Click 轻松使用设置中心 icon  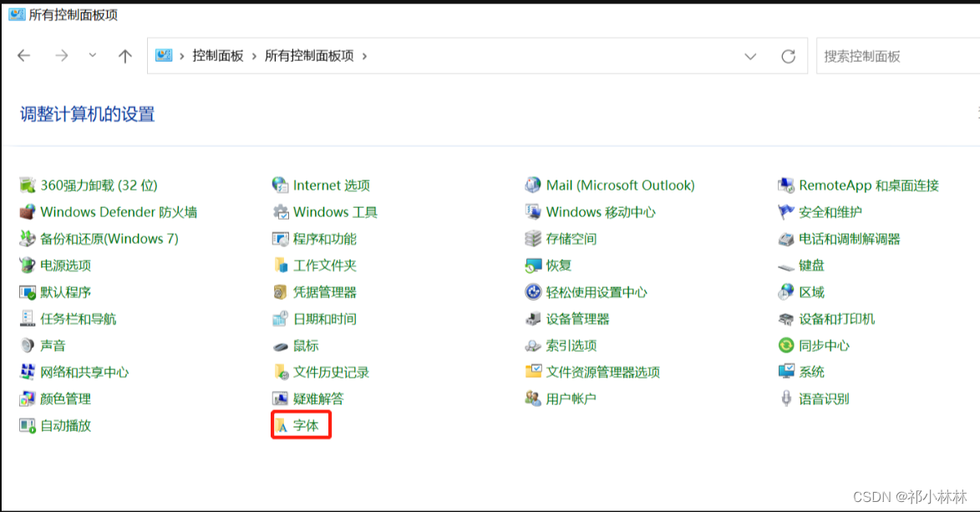532,292
